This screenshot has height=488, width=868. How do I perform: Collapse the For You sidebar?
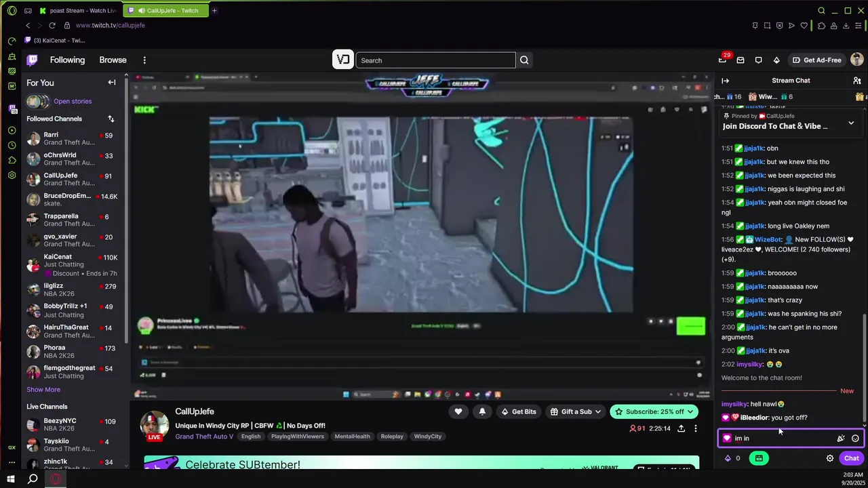click(x=112, y=83)
